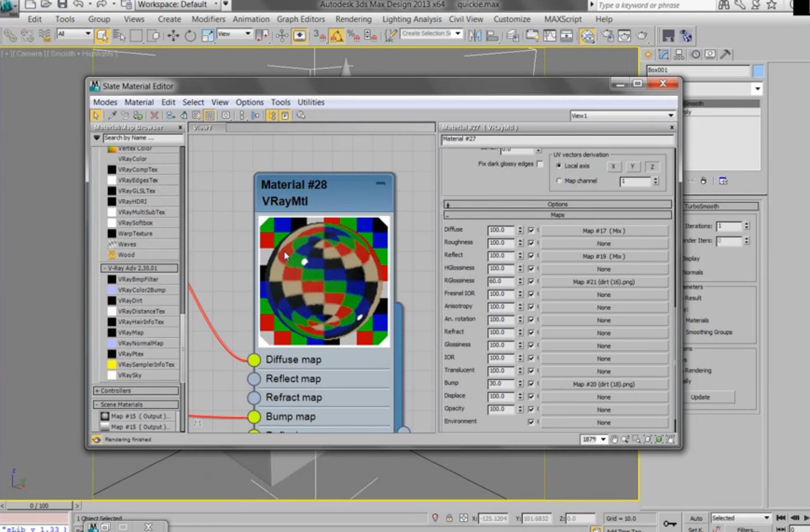Click the Pan tool hand icon in Slate editor
Viewport: 810px width, 532px height.
point(614,439)
